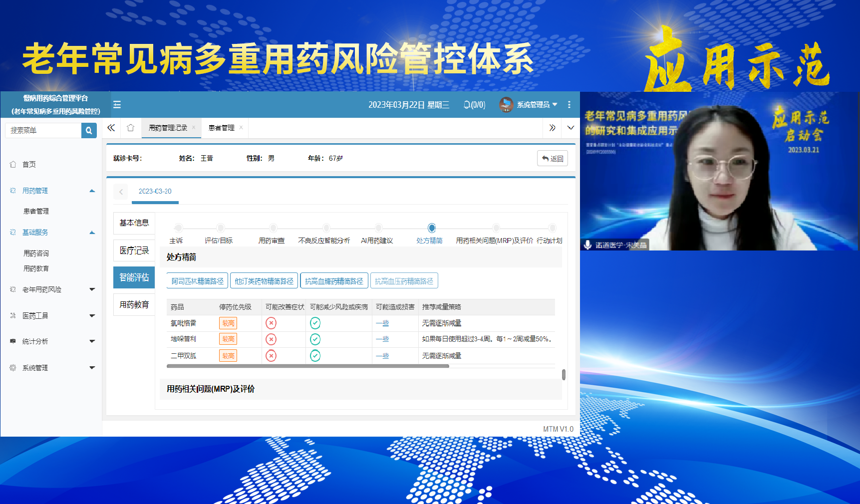Close the 患者管理 tab
Image resolution: width=860 pixels, height=504 pixels.
(x=241, y=128)
